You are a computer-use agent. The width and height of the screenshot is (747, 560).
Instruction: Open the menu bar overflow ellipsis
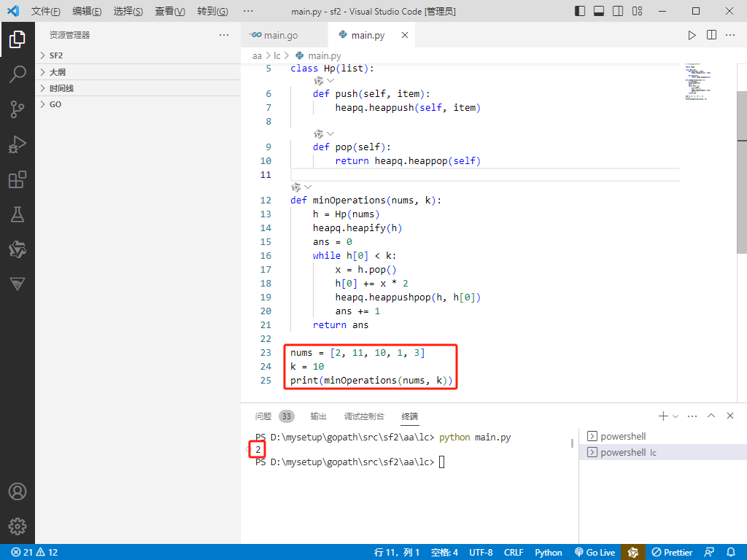(x=248, y=12)
